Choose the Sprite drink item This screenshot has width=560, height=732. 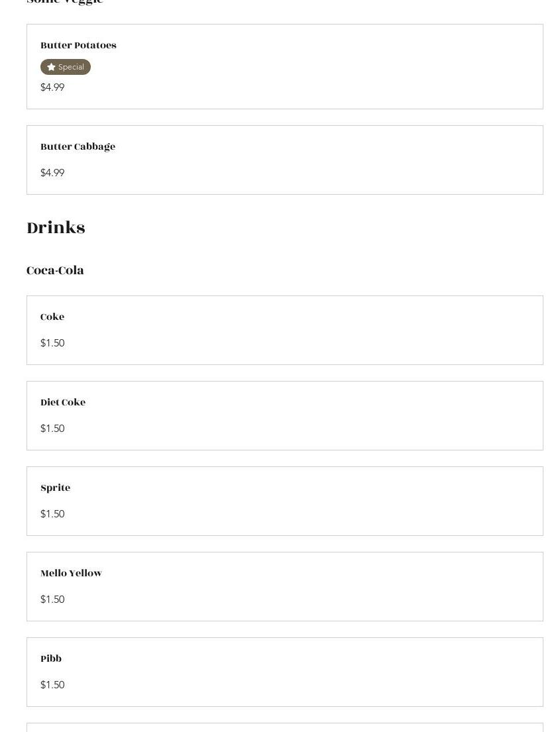click(55, 488)
